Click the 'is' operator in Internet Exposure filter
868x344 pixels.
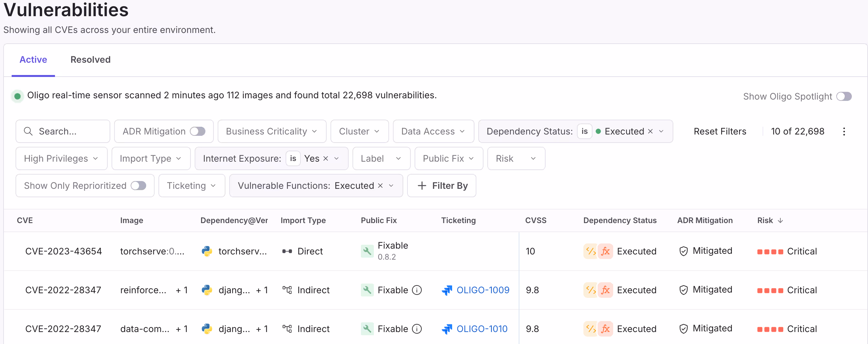point(293,158)
